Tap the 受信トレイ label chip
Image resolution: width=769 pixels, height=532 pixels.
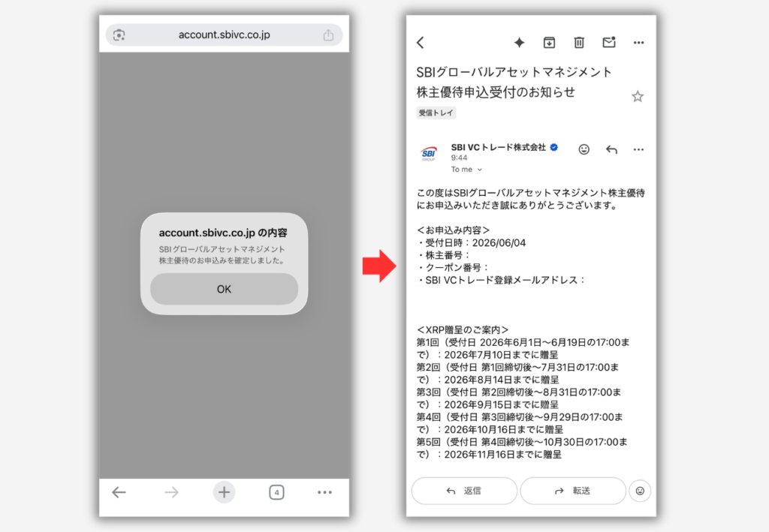436,113
